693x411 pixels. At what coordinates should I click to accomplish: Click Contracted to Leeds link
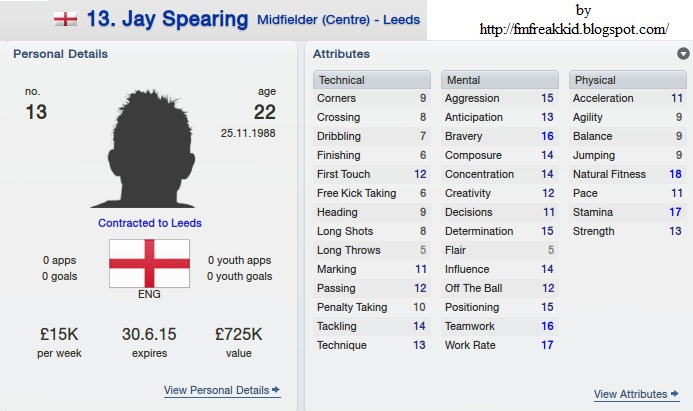pyautogui.click(x=150, y=223)
